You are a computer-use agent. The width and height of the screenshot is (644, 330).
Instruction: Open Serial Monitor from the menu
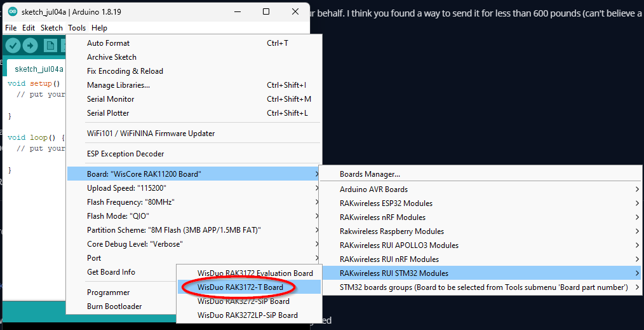111,99
